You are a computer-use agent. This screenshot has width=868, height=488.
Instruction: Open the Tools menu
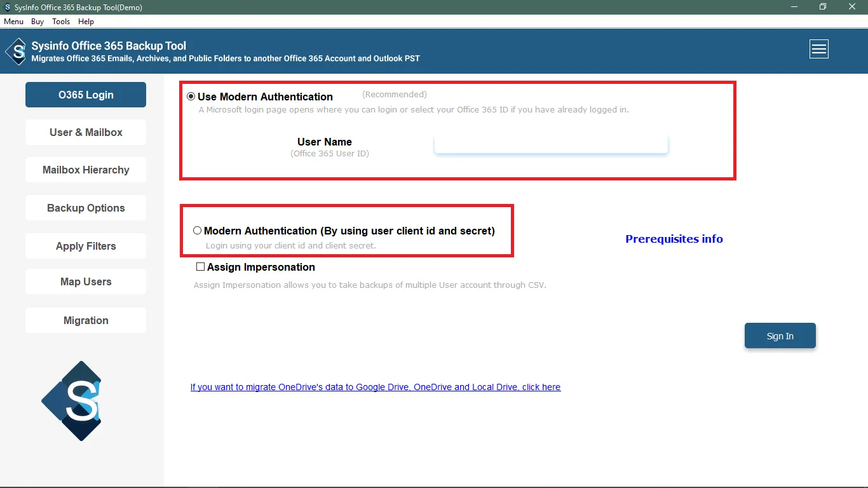tap(61, 22)
